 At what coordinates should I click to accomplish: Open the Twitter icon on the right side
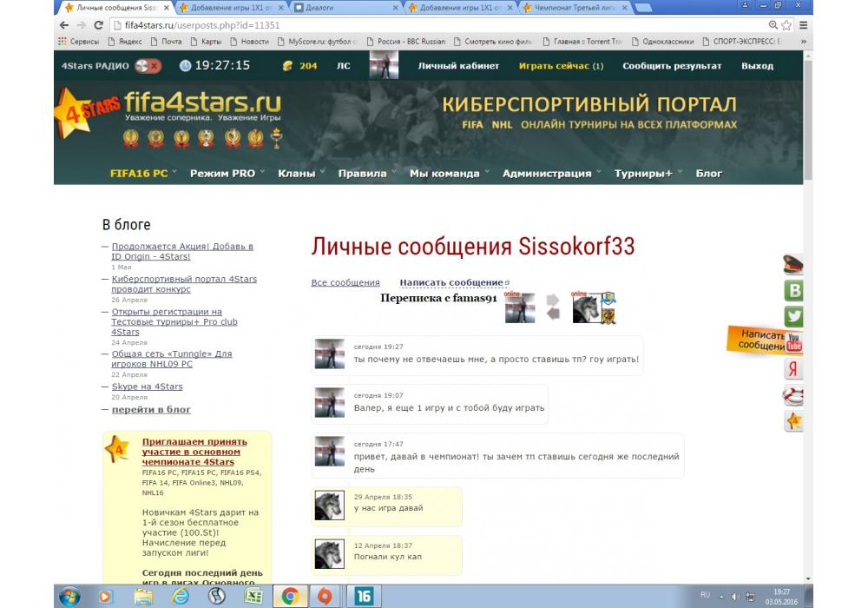[793, 317]
